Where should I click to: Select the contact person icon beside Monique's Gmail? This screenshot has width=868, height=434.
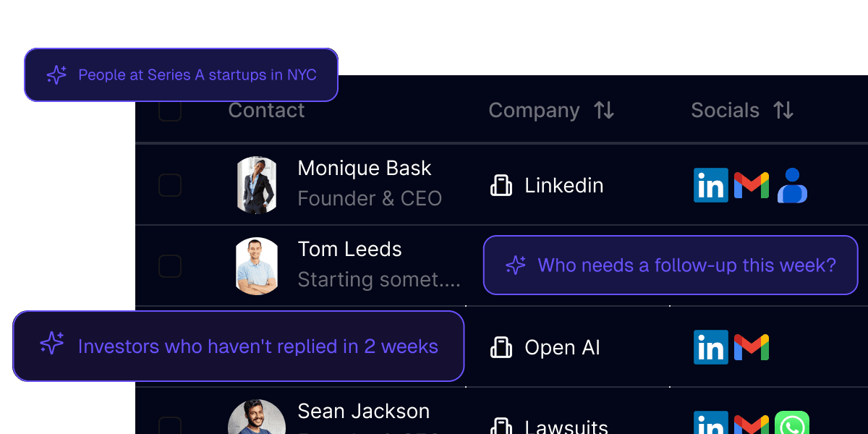click(792, 185)
